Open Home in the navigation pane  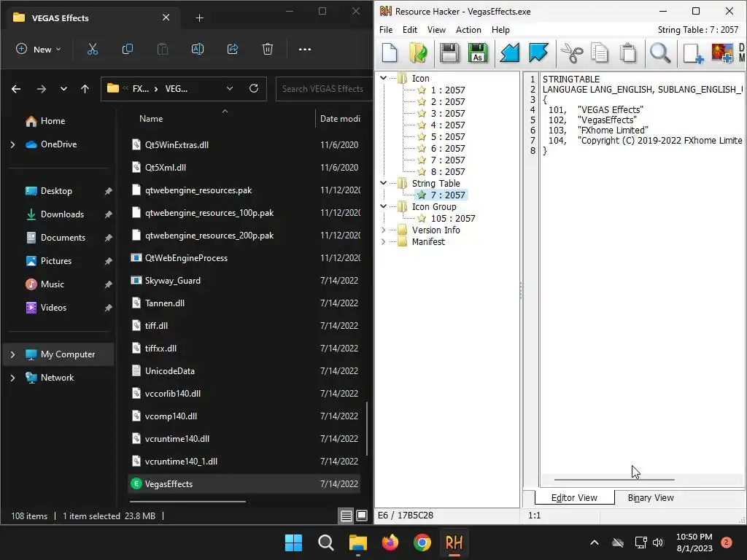[x=53, y=121]
